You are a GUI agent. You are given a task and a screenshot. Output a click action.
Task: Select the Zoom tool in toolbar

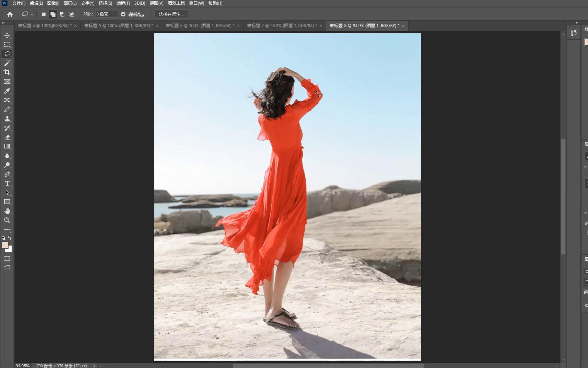pos(7,220)
